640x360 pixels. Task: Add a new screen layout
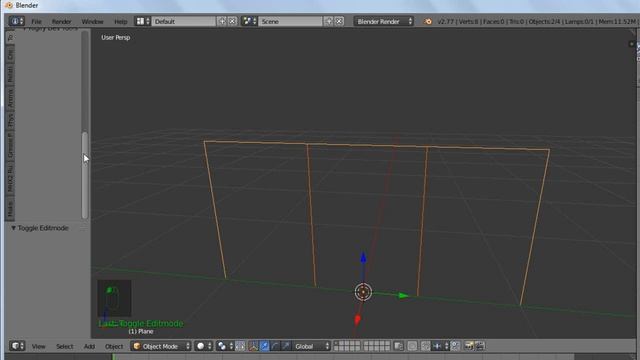click(222, 21)
